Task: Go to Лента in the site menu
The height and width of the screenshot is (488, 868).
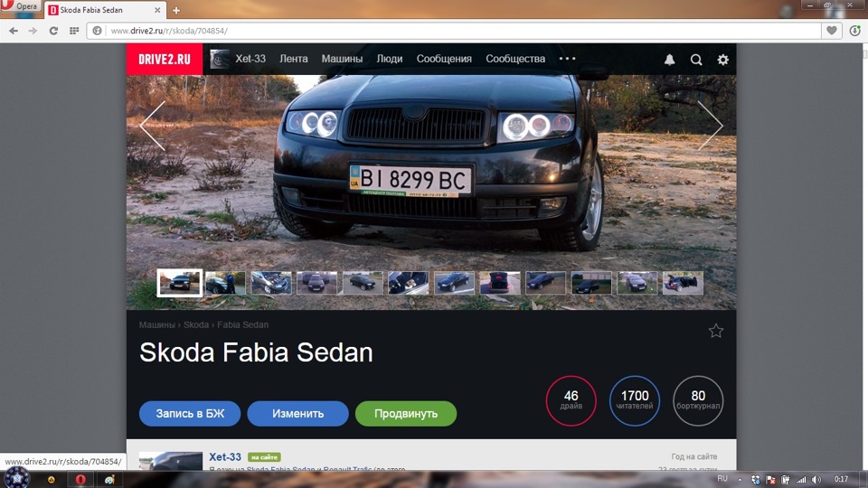Action: (293, 59)
